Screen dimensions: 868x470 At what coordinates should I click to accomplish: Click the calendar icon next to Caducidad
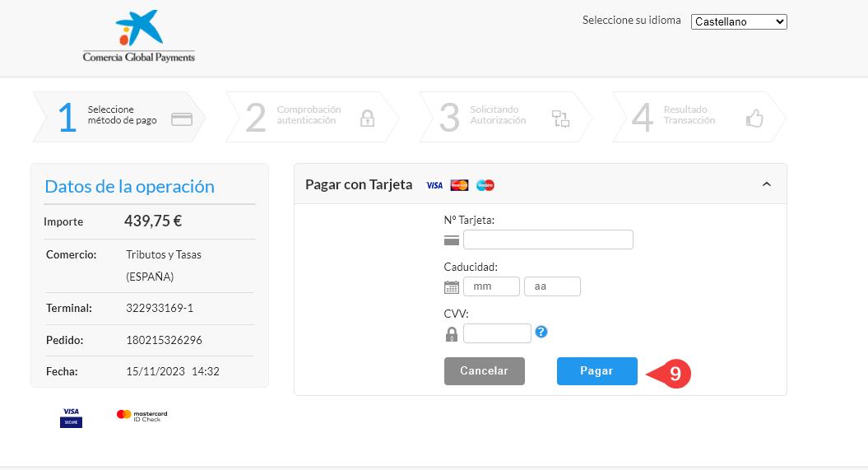point(452,287)
